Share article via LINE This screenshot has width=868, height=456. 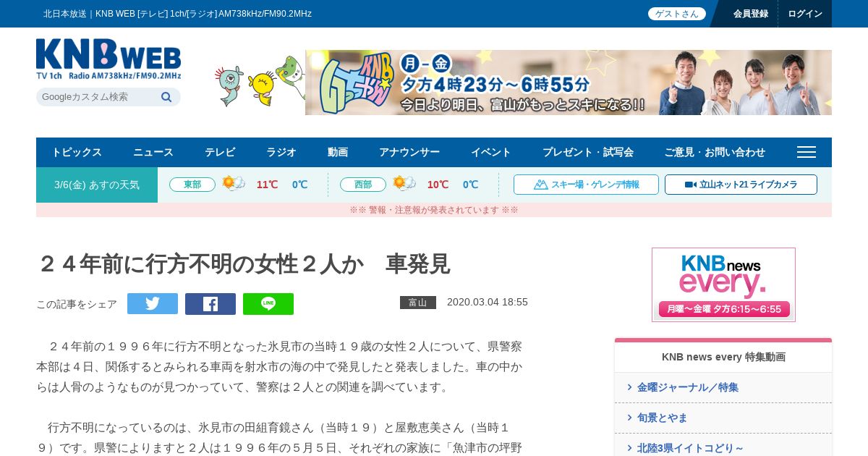pos(268,304)
